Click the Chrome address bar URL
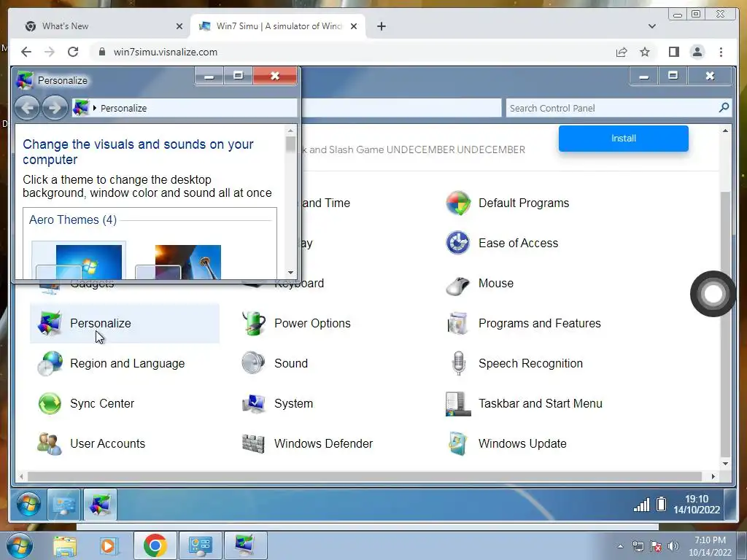 pos(166,52)
